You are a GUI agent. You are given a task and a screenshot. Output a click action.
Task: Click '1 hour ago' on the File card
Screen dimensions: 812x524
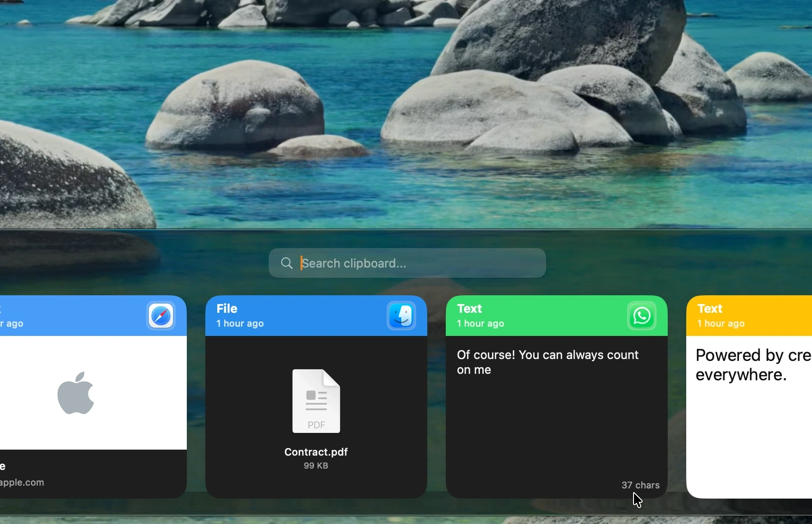pyautogui.click(x=240, y=324)
